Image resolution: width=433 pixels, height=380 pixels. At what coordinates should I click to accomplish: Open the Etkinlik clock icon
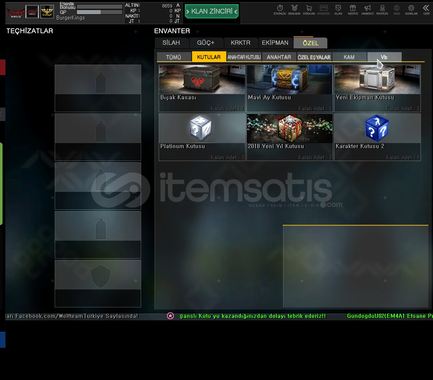pyautogui.click(x=280, y=10)
